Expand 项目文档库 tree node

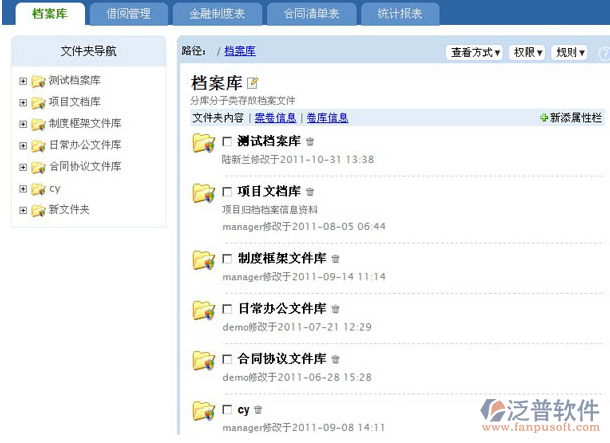click(x=23, y=102)
